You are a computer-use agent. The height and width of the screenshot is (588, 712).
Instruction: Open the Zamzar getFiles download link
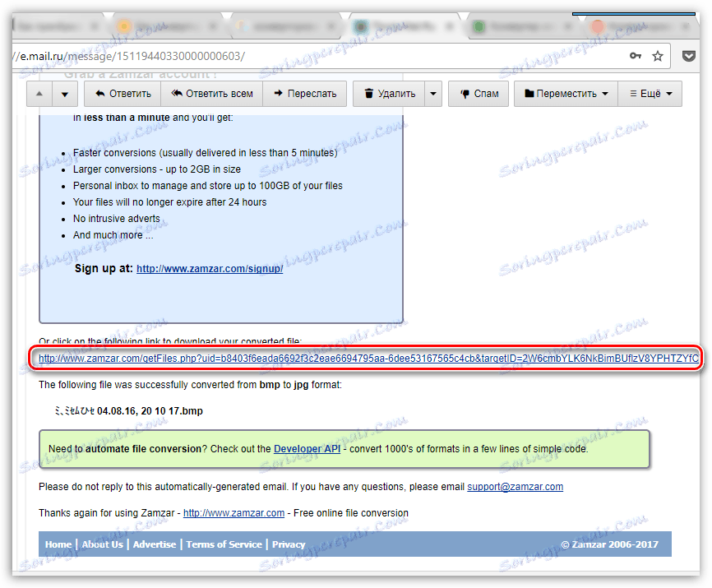pos(368,359)
